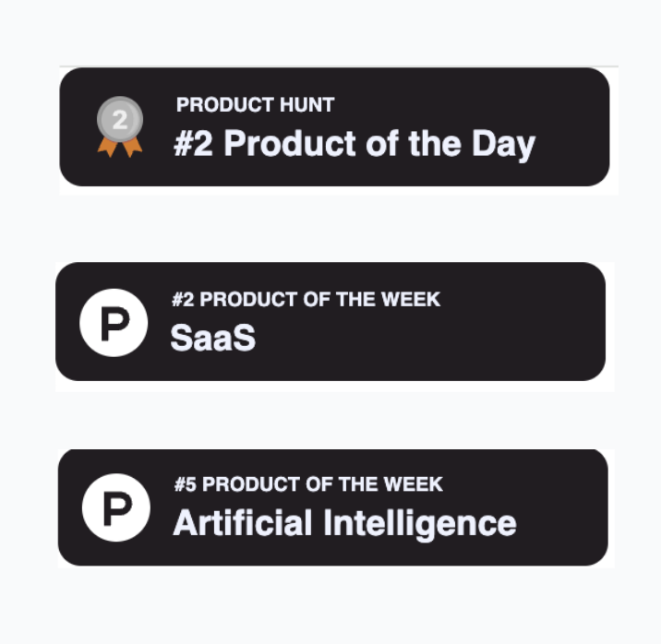Open the Artificial Intelligence weekly badge

click(x=333, y=507)
